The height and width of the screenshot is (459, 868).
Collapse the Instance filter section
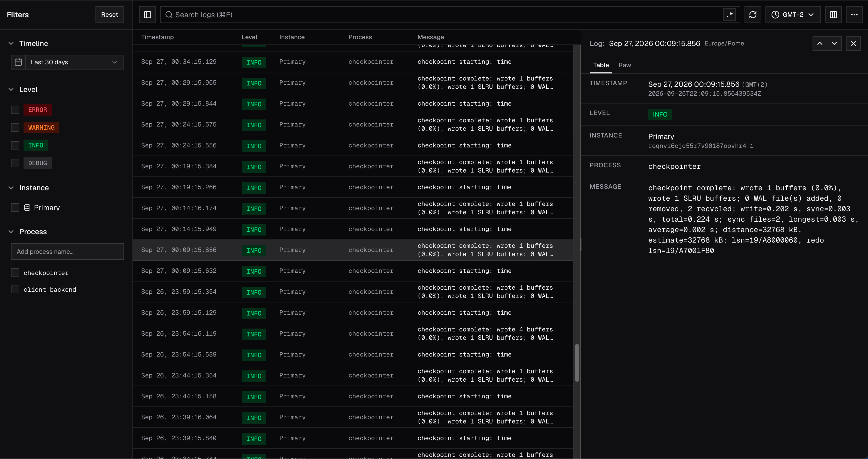tap(11, 188)
